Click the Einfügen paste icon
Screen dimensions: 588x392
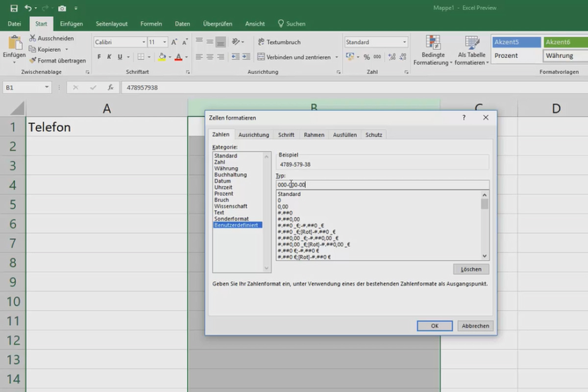(x=14, y=43)
